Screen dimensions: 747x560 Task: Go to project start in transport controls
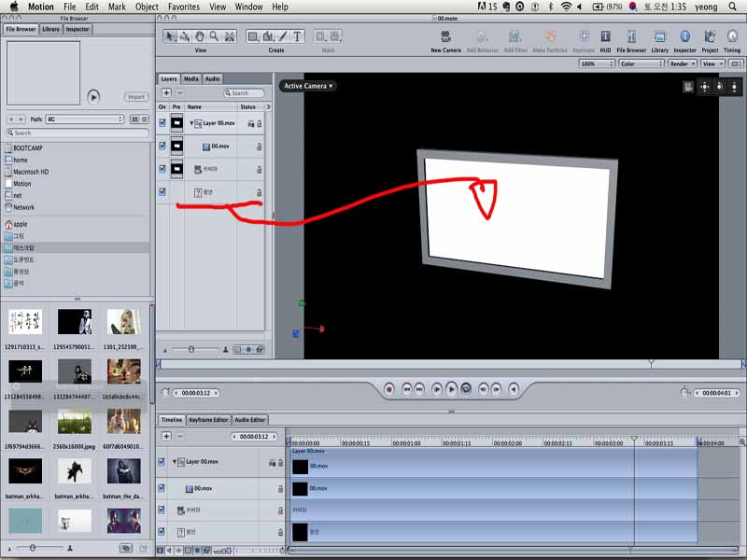[x=407, y=389]
